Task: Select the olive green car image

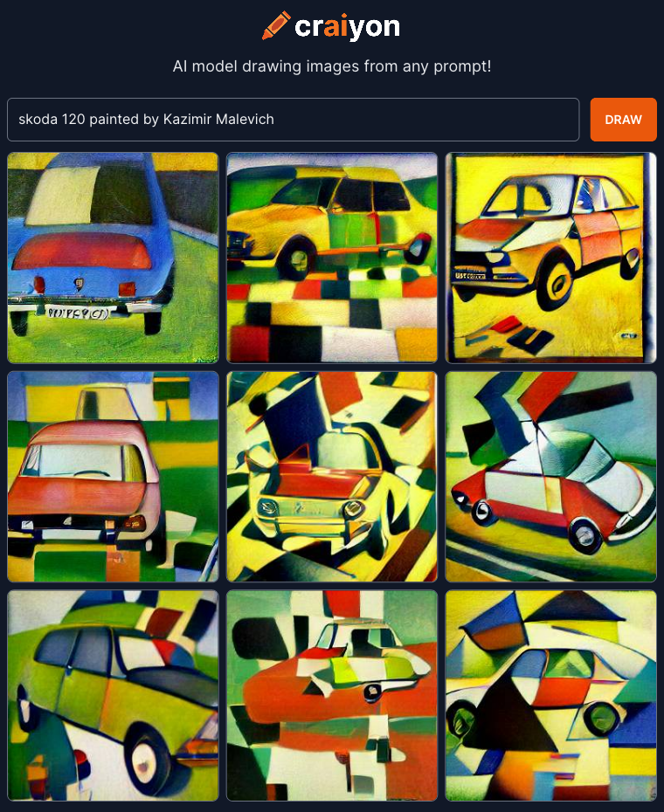Action: tap(113, 696)
